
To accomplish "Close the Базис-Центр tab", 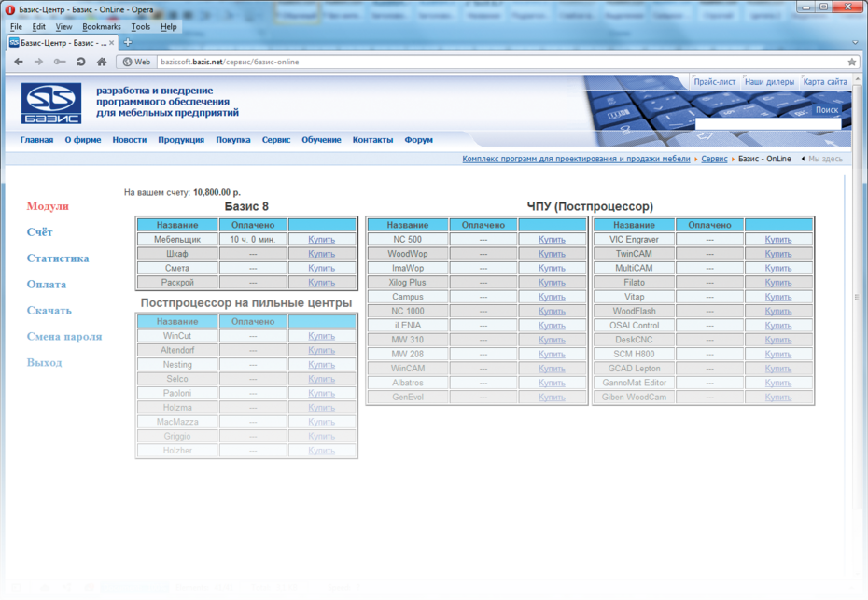I will [x=111, y=43].
